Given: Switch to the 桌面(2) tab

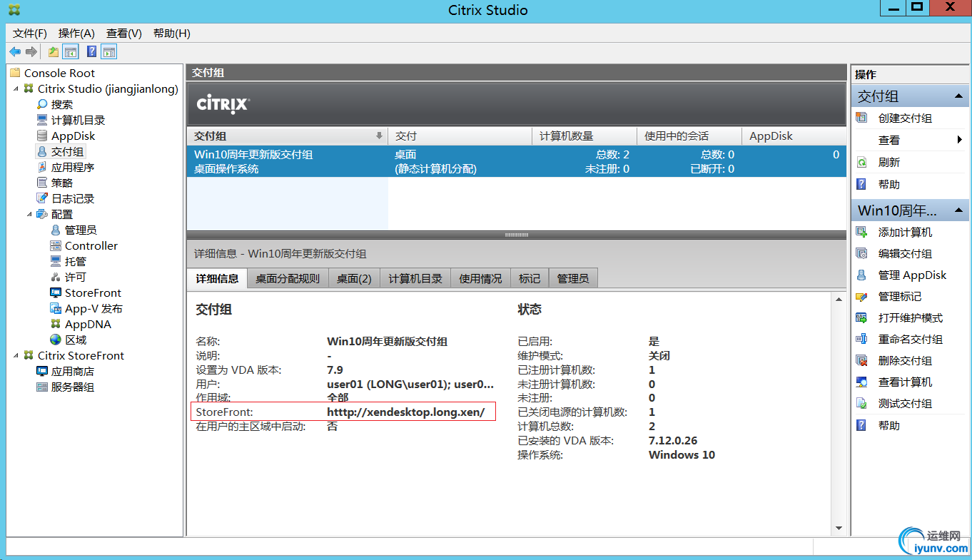Looking at the screenshot, I should coord(354,279).
